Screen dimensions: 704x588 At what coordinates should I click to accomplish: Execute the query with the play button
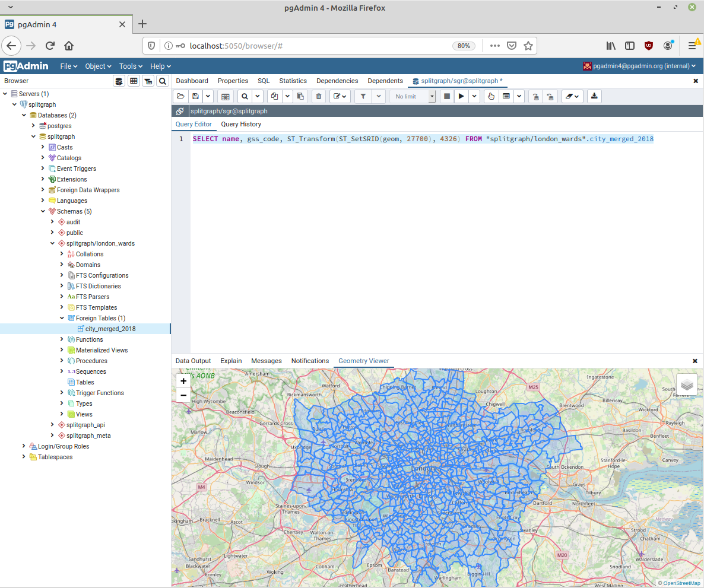point(461,96)
